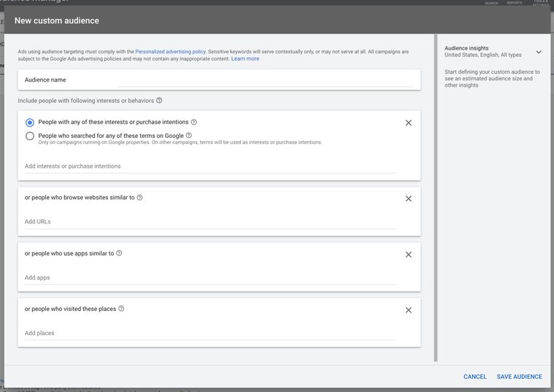Focus the Add places field
Image resolution: width=554 pixels, height=392 pixels.
(x=210, y=334)
